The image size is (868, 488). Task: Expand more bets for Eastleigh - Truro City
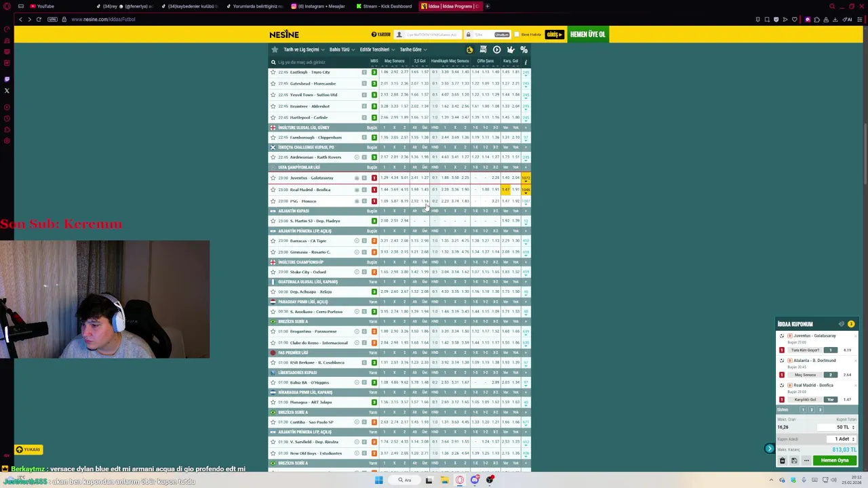(526, 72)
